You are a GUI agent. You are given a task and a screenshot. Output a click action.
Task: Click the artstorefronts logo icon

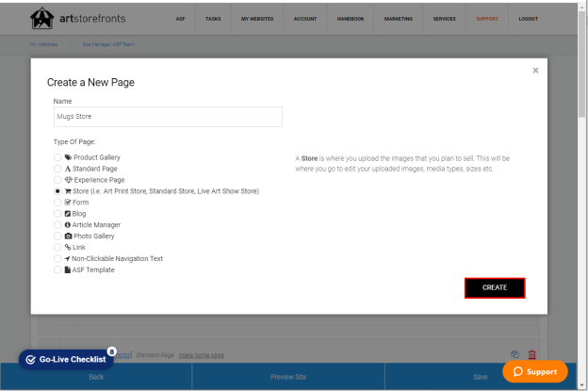coord(41,18)
